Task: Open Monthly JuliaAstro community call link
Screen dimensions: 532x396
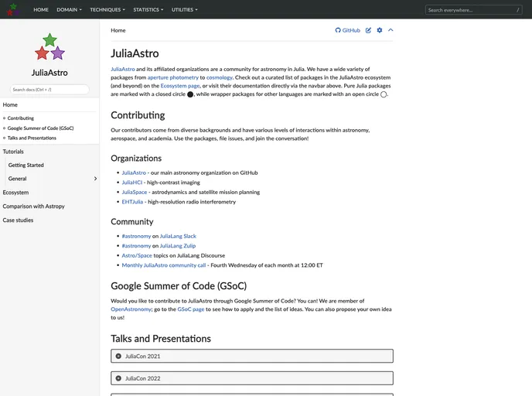Action: [x=163, y=265]
